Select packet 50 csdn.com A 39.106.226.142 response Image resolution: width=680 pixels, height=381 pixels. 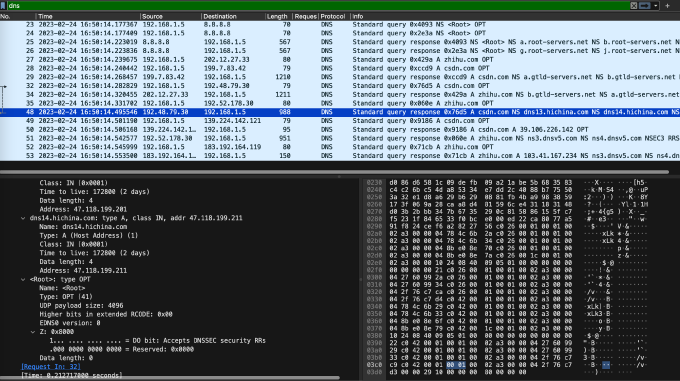340,130
